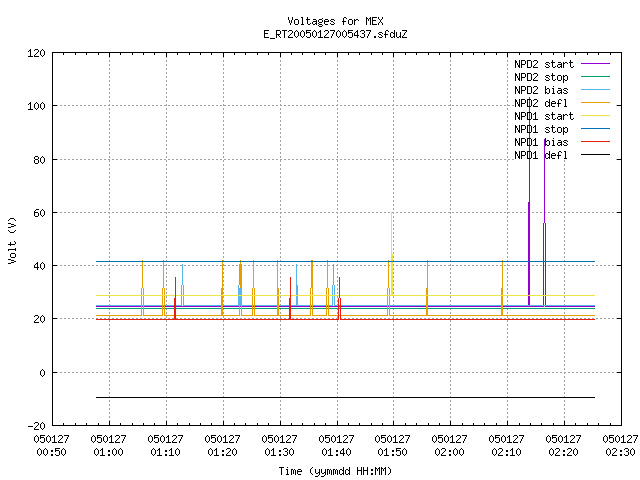This screenshot has width=640, height=480.
Task: Select the filename E_RT20050127005437.sfduZ subtitle
Action: pos(335,34)
